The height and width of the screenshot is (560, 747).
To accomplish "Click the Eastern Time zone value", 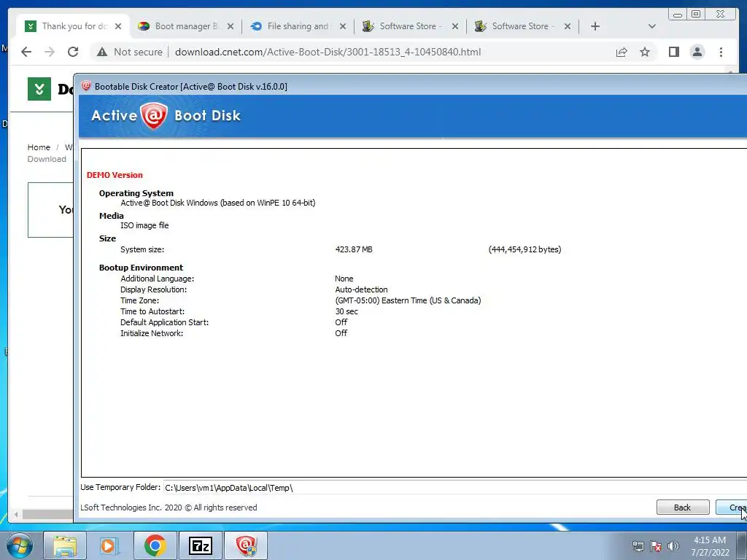I will point(408,300).
